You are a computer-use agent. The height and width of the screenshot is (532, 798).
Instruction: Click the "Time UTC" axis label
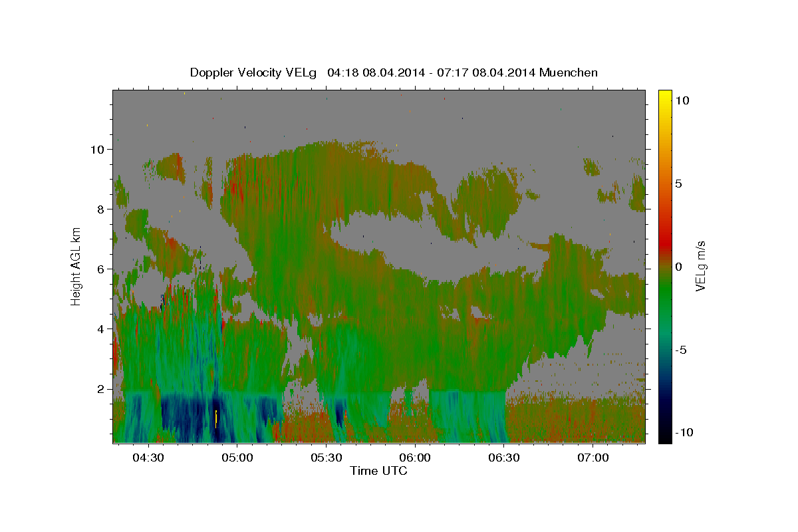[x=378, y=471]
